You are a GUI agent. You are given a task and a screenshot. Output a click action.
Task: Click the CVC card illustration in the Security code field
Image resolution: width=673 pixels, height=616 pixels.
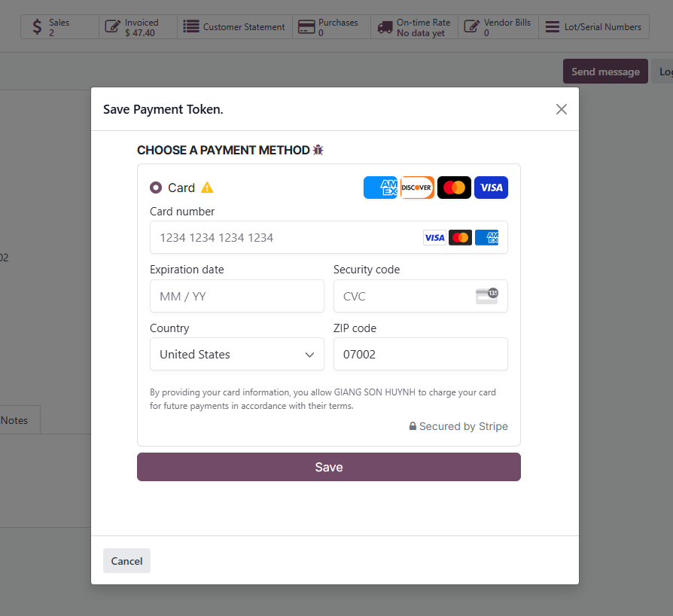pyautogui.click(x=488, y=295)
